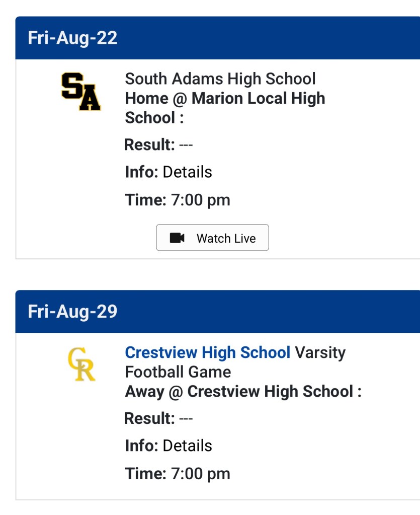Click Away @ Crestview High School text
Screen dimensions: 420x515
243,392
